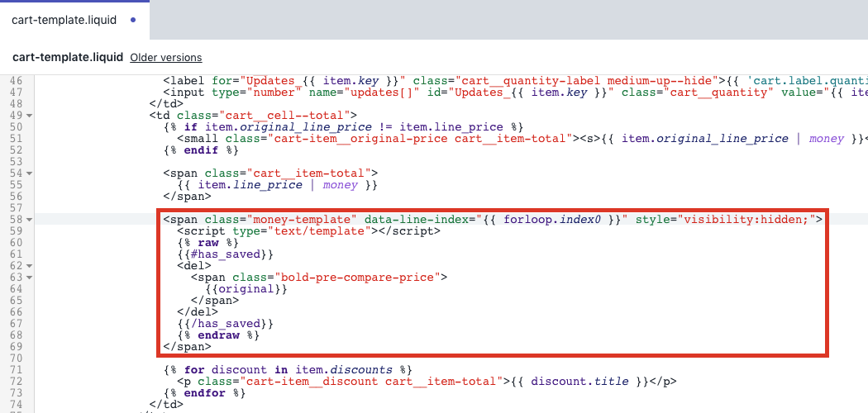
Task: Toggle the fold arrow at line 63
Action: pyautogui.click(x=30, y=278)
